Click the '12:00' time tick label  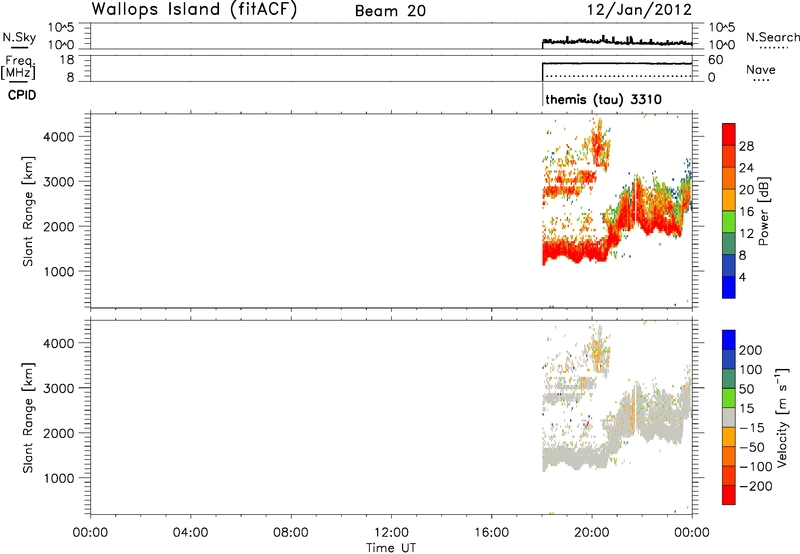[391, 533]
